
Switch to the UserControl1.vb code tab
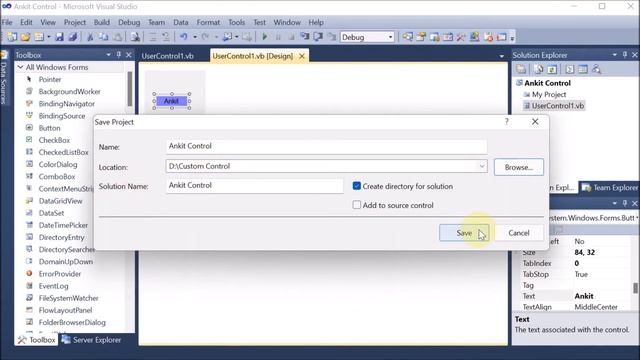click(x=168, y=56)
